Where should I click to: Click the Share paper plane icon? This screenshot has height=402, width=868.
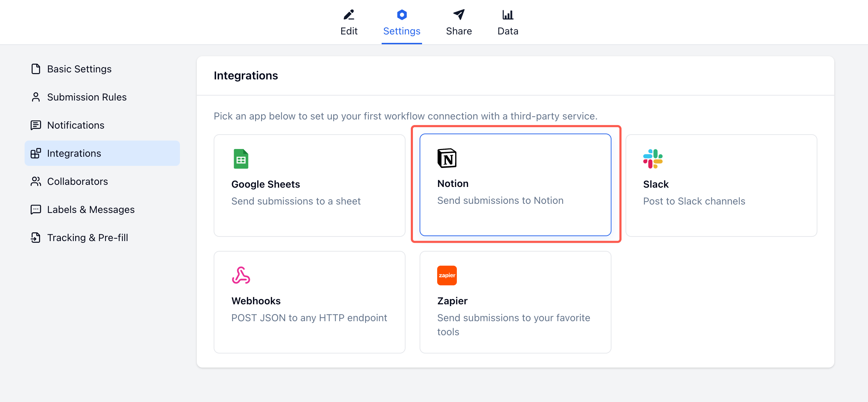(459, 15)
